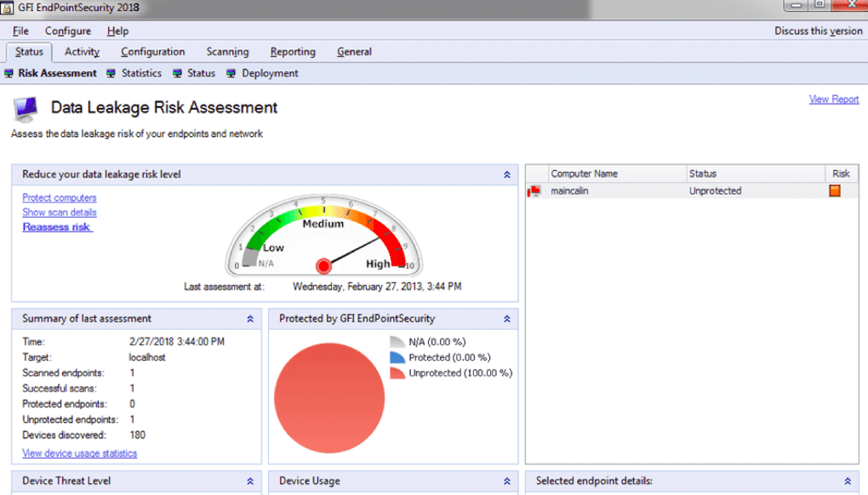The image size is (868, 495).
Task: Collapse Summary of last assessment panel
Action: point(250,319)
